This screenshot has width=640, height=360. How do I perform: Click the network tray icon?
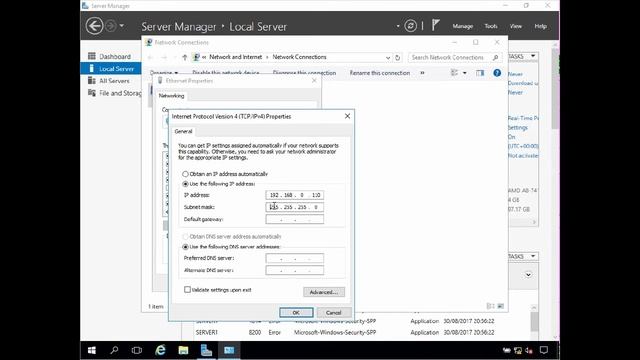coord(518,350)
